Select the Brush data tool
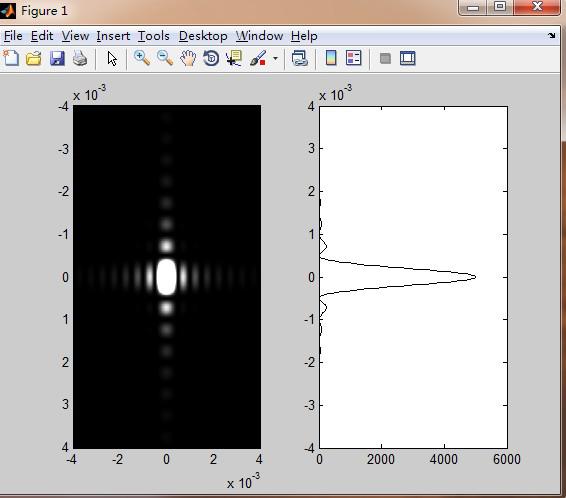566x498 pixels. click(x=258, y=58)
